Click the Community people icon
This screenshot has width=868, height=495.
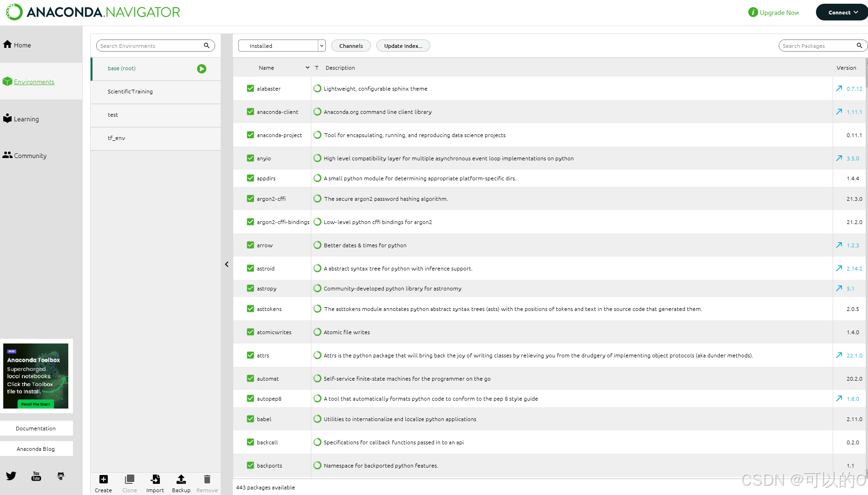click(7, 155)
